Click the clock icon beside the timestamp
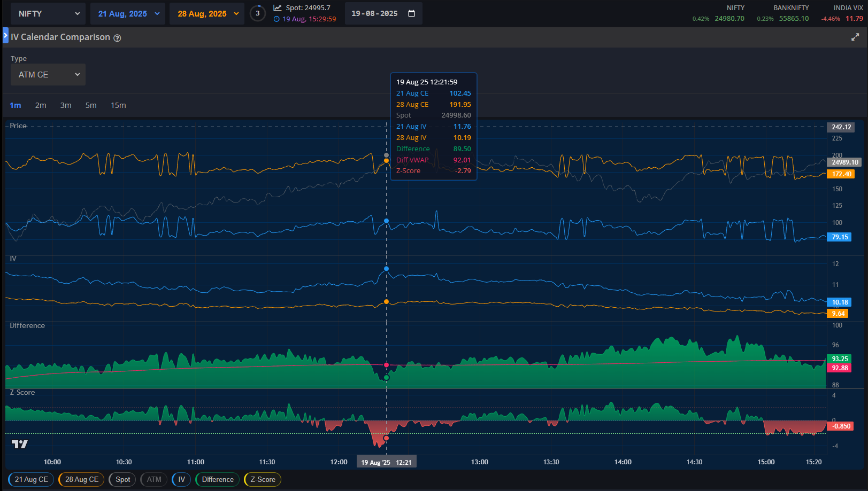Image resolution: width=868 pixels, height=491 pixels. [x=276, y=19]
